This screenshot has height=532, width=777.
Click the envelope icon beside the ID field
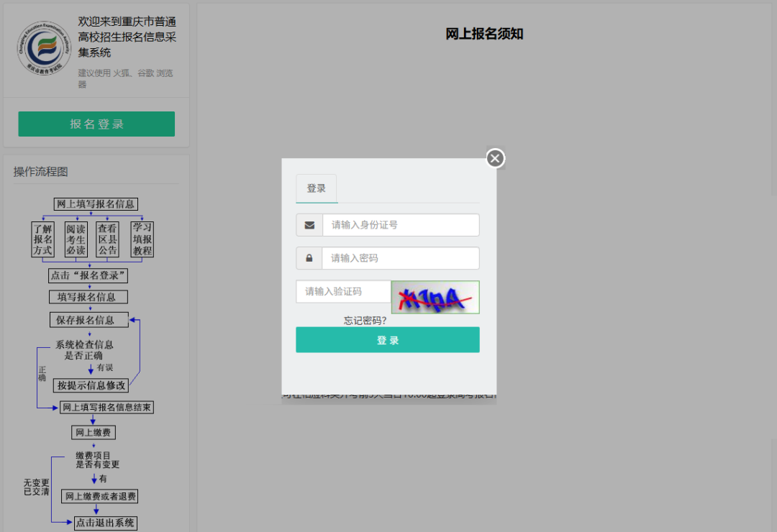(x=309, y=224)
